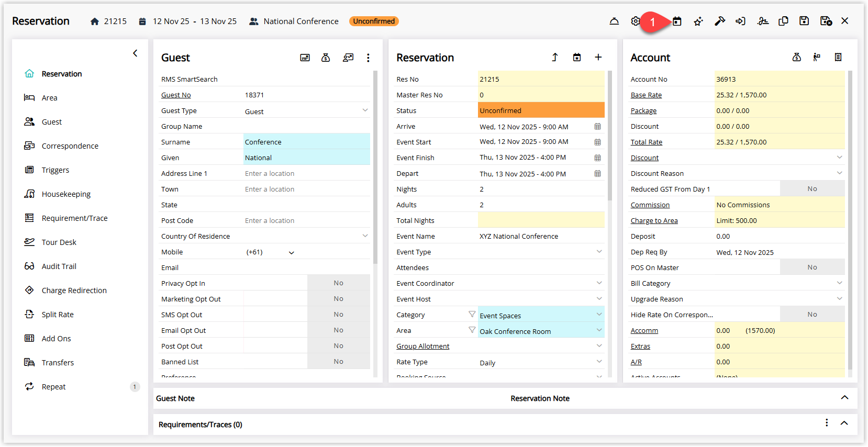Open date picker for Depart field
868x447 pixels.
pyautogui.click(x=598, y=174)
